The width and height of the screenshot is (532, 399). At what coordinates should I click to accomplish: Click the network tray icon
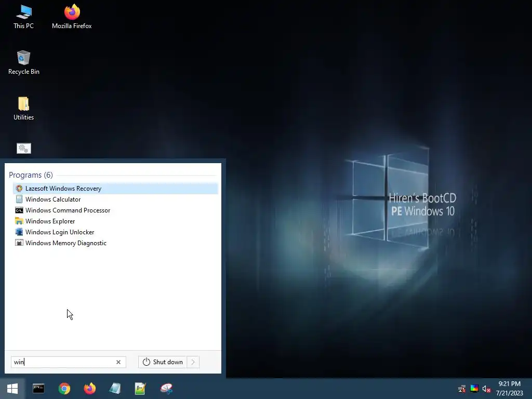(x=462, y=389)
